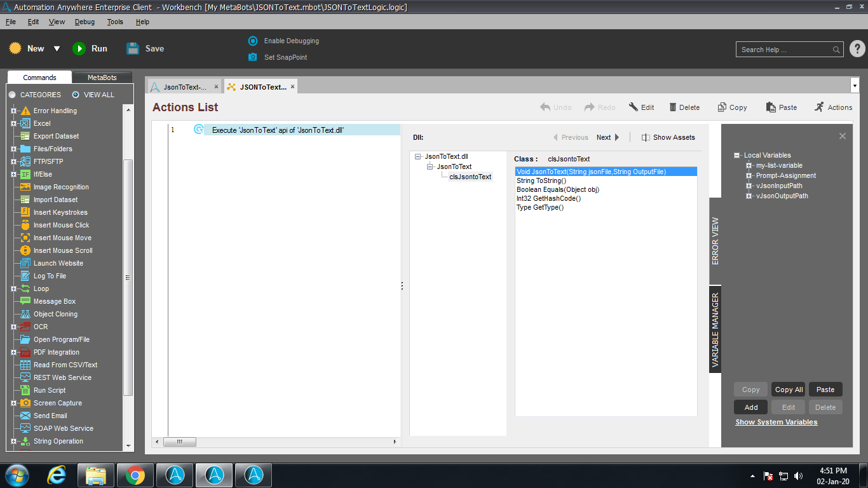Close the Variable Manager panel

tap(843, 136)
